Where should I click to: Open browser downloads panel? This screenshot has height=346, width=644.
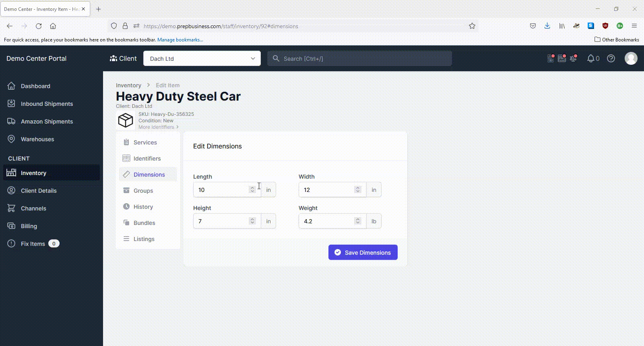pyautogui.click(x=547, y=26)
